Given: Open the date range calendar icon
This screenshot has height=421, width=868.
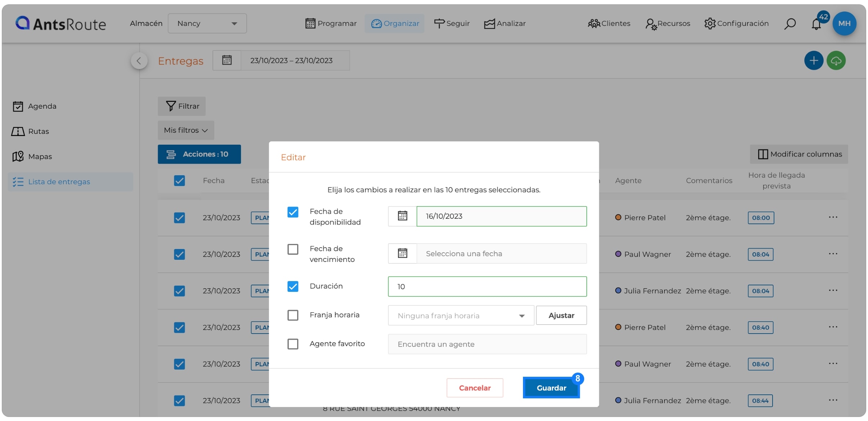Looking at the screenshot, I should pyautogui.click(x=227, y=60).
